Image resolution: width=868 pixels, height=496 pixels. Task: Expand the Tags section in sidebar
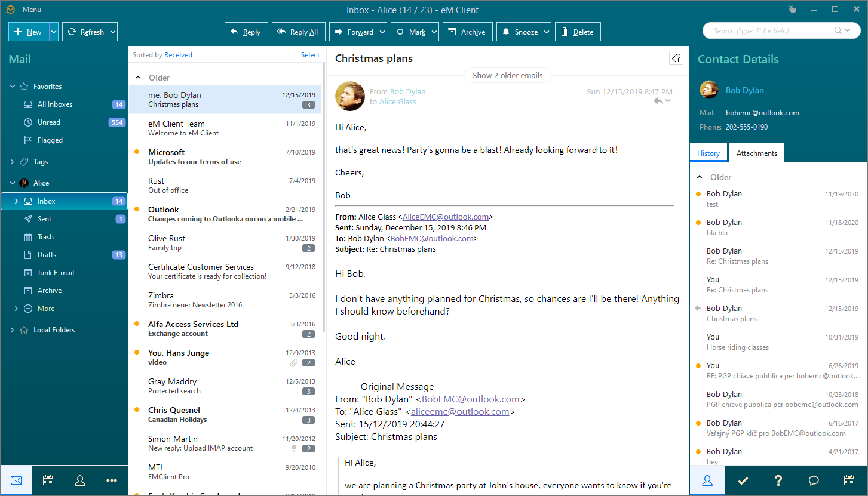coord(13,162)
